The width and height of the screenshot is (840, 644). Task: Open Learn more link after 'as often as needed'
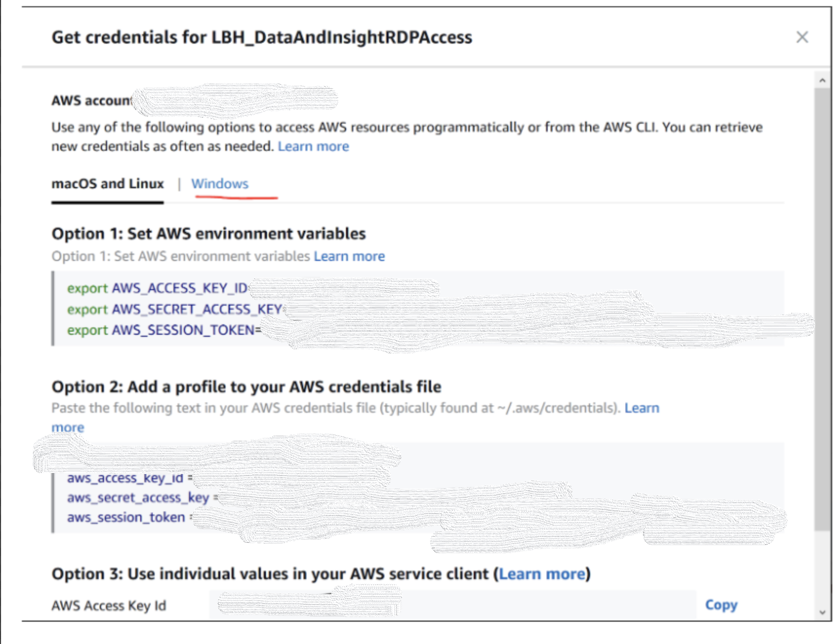(x=313, y=146)
